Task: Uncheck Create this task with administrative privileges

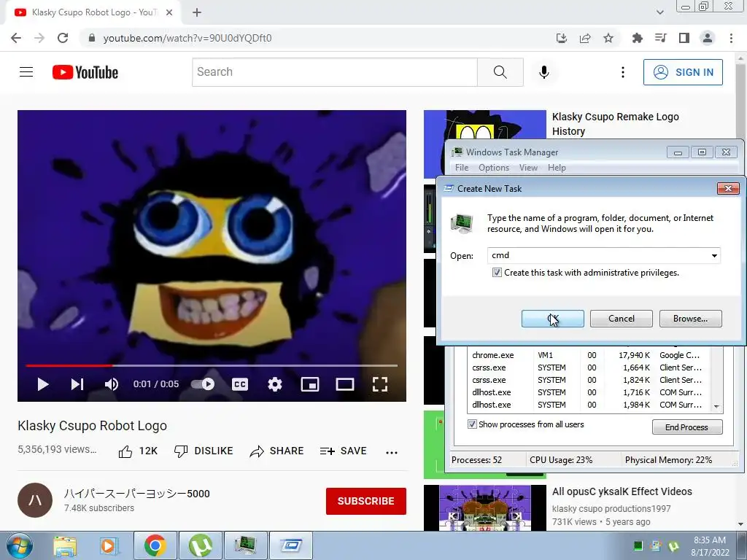Action: click(497, 273)
